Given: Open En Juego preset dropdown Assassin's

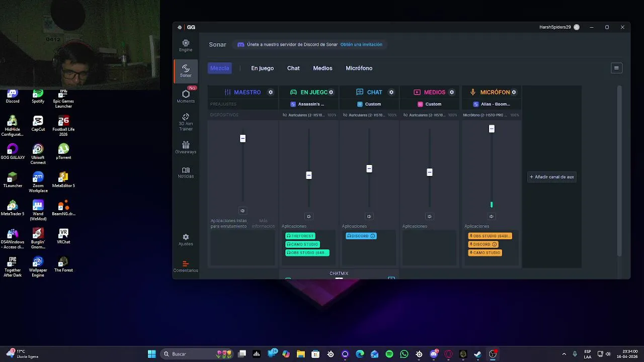Looking at the screenshot, I should pos(308,104).
